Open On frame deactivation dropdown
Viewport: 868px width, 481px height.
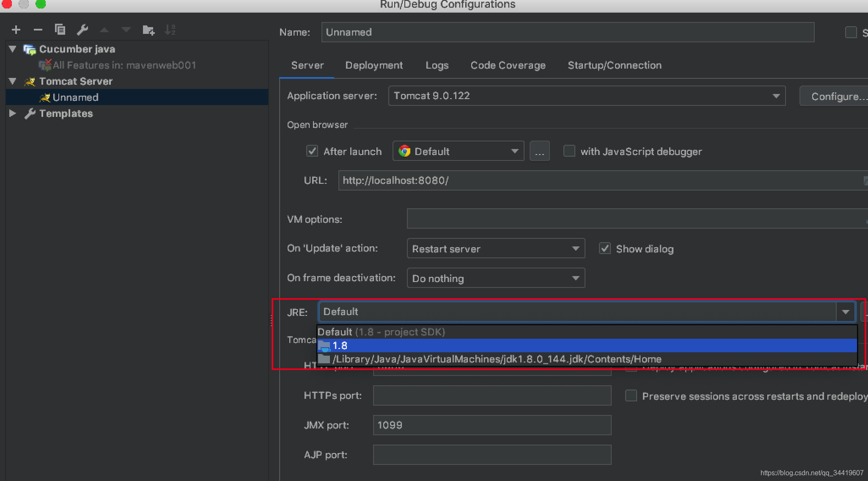[496, 278]
